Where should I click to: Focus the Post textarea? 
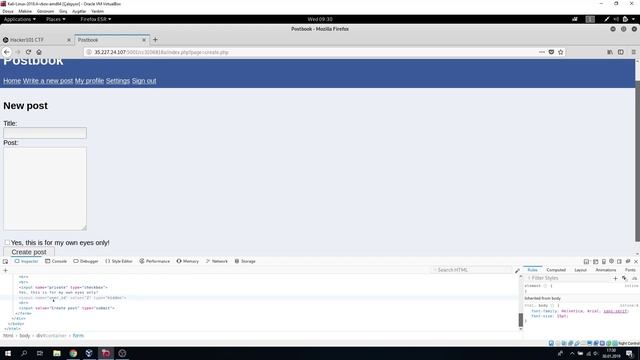pyautogui.click(x=45, y=189)
